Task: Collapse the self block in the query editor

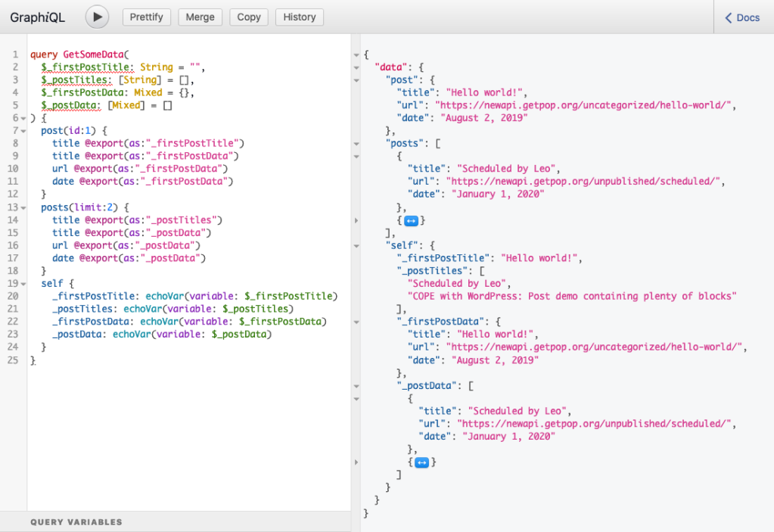Action: tap(23, 283)
